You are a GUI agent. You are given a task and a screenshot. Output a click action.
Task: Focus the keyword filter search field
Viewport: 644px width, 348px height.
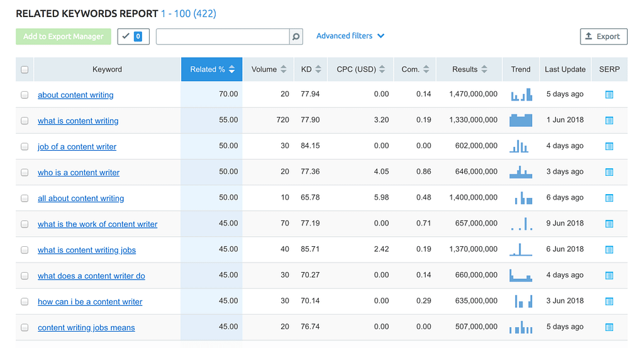coord(223,36)
